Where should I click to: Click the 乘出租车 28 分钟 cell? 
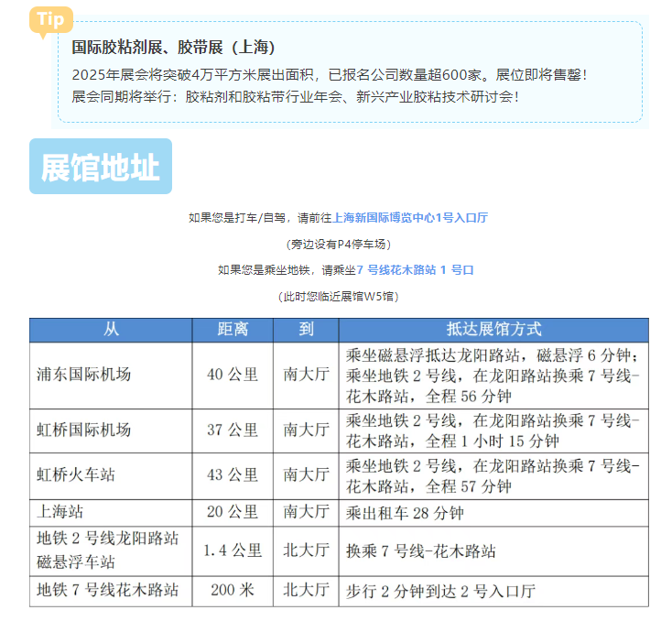click(x=493, y=513)
